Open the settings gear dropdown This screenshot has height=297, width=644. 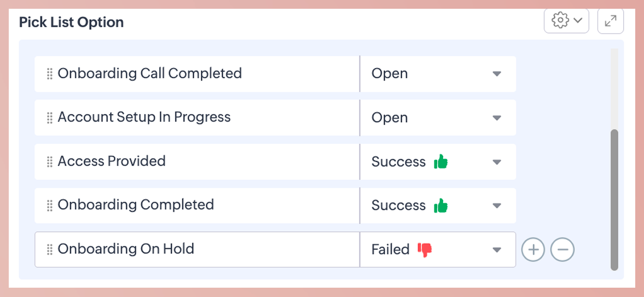pos(566,21)
